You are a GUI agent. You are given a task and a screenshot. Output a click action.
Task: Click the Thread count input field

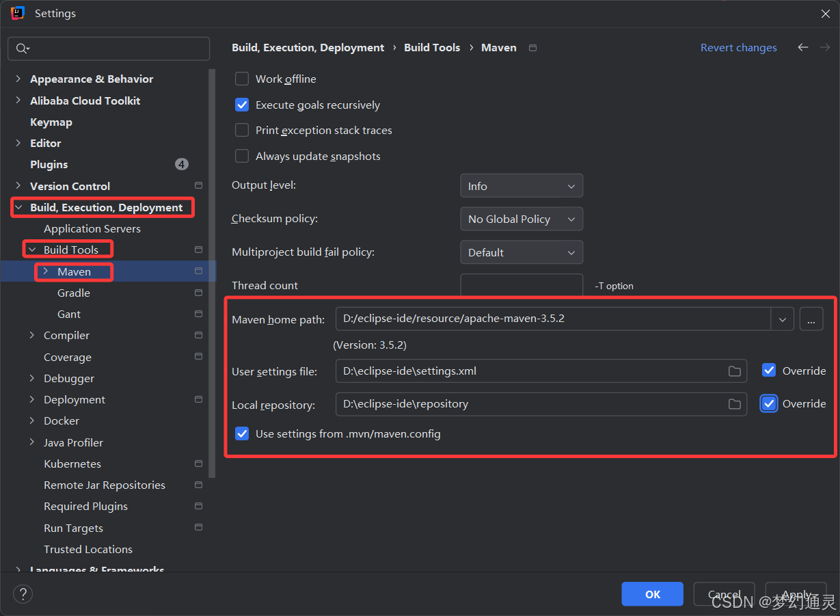pos(521,285)
